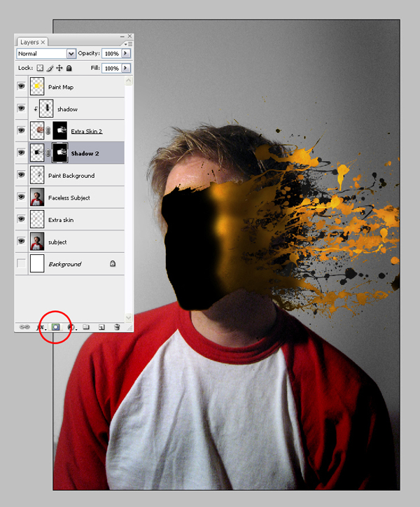Image resolution: width=420 pixels, height=507 pixels.
Task: Open the blend mode Normal dropdown
Action: (x=46, y=54)
